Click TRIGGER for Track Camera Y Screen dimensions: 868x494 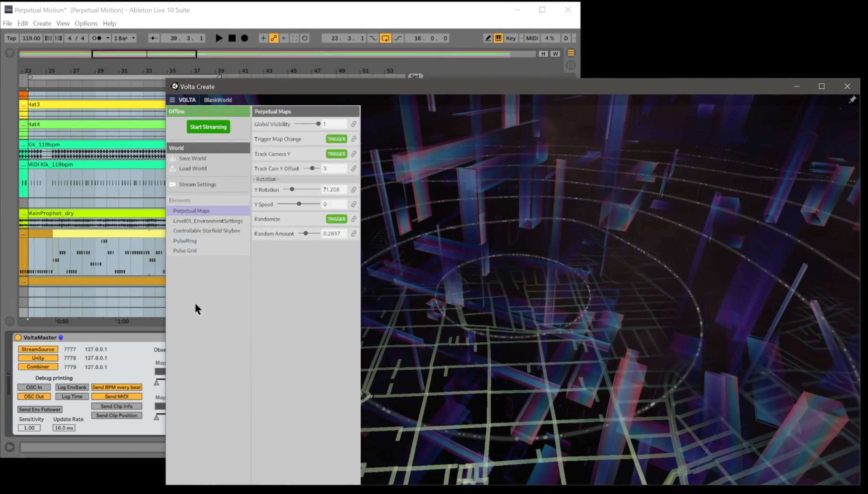click(x=336, y=154)
